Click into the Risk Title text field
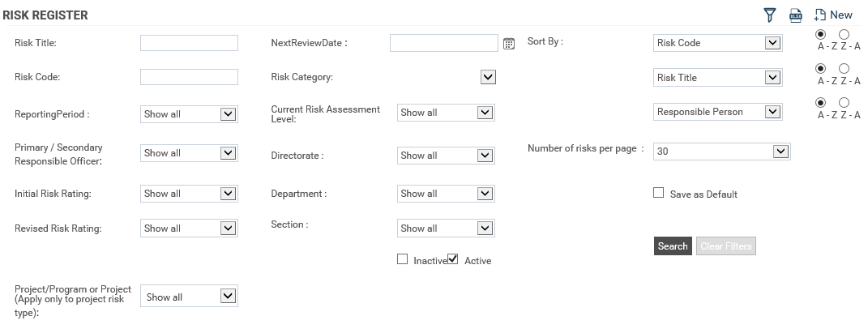The width and height of the screenshot is (868, 329). pyautogui.click(x=189, y=43)
